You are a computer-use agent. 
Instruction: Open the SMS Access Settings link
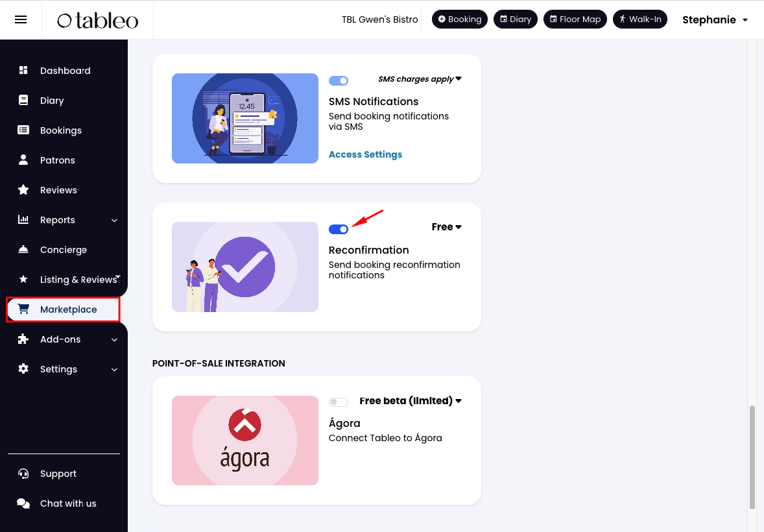(365, 154)
